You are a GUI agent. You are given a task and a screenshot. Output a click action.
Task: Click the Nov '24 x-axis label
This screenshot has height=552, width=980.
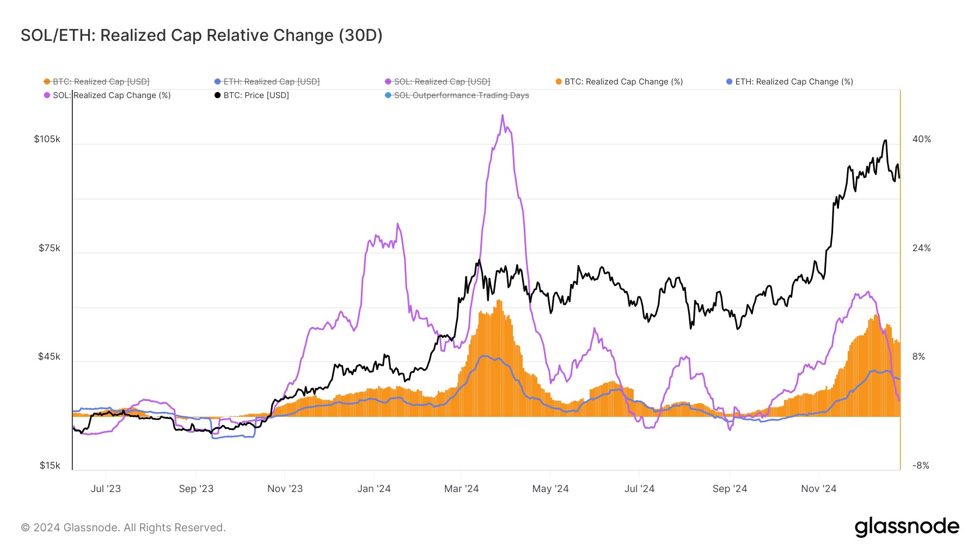tap(818, 489)
